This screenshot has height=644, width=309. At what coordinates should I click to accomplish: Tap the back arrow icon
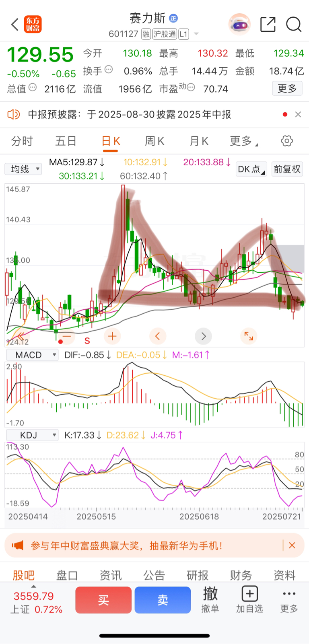point(14,25)
